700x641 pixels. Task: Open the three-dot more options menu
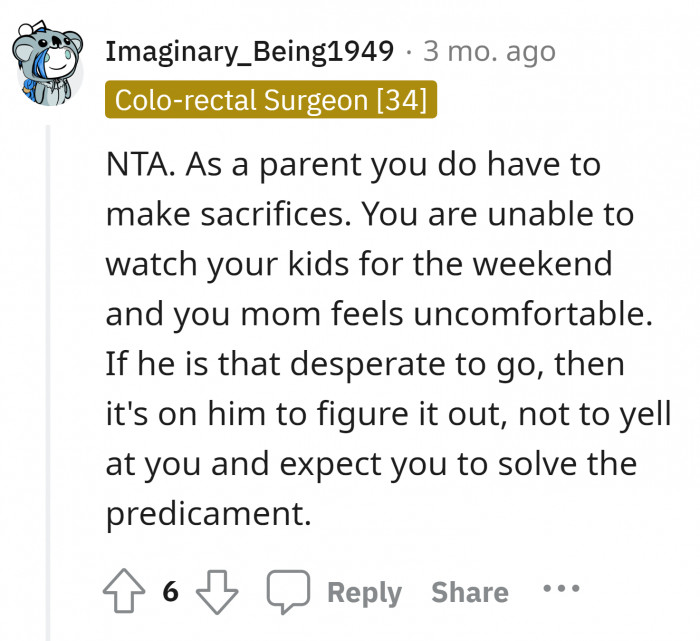[x=560, y=589]
